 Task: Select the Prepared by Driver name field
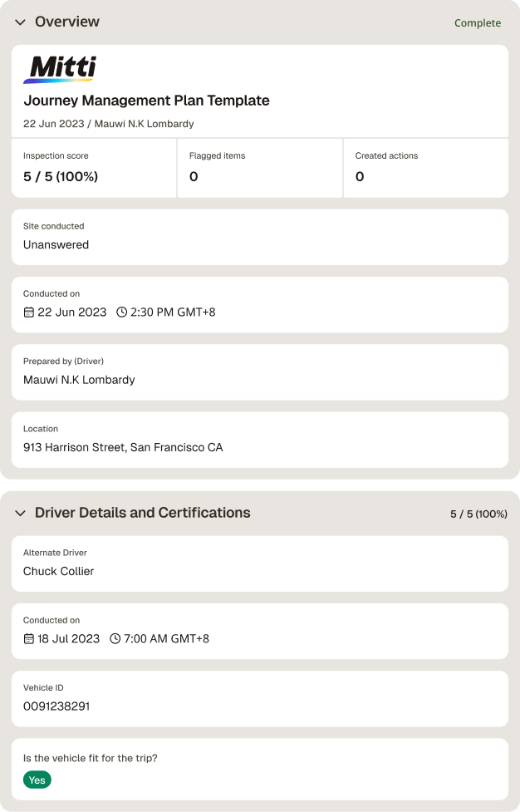pyautogui.click(x=260, y=372)
